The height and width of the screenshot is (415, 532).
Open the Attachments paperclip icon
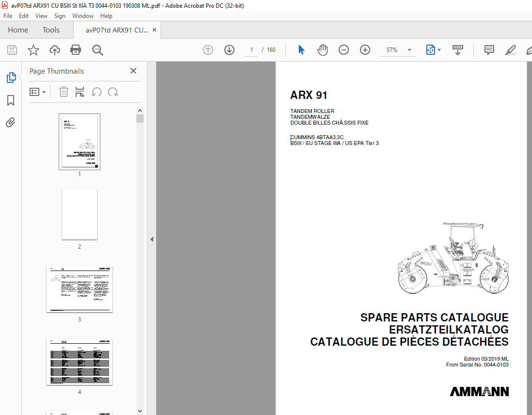pos(11,122)
